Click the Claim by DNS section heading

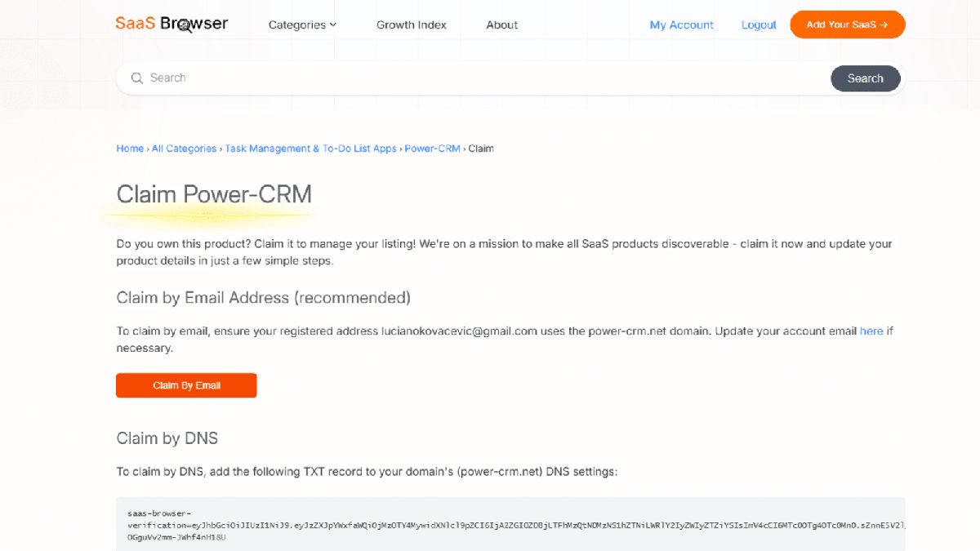(167, 438)
